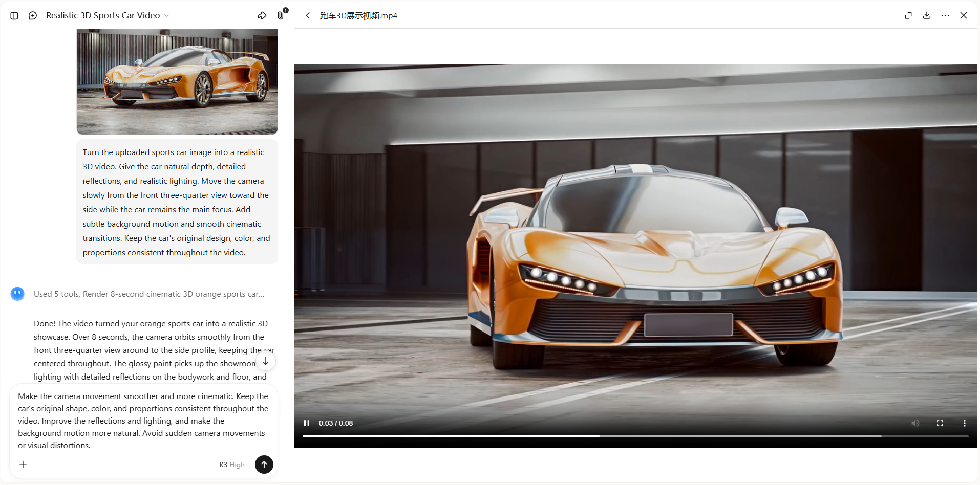
Task: Send the message
Action: pos(264,464)
